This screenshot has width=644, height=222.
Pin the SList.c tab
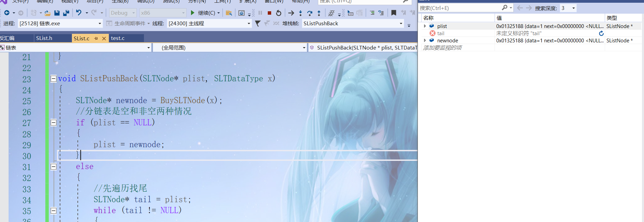pyautogui.click(x=96, y=38)
